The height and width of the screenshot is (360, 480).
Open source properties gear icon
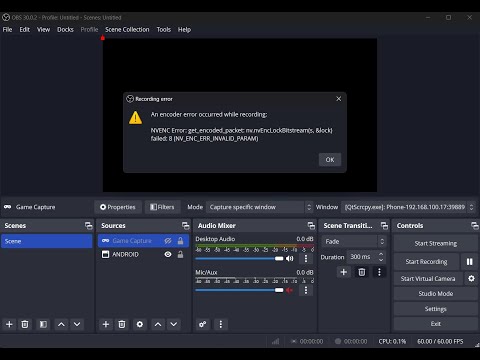point(140,324)
